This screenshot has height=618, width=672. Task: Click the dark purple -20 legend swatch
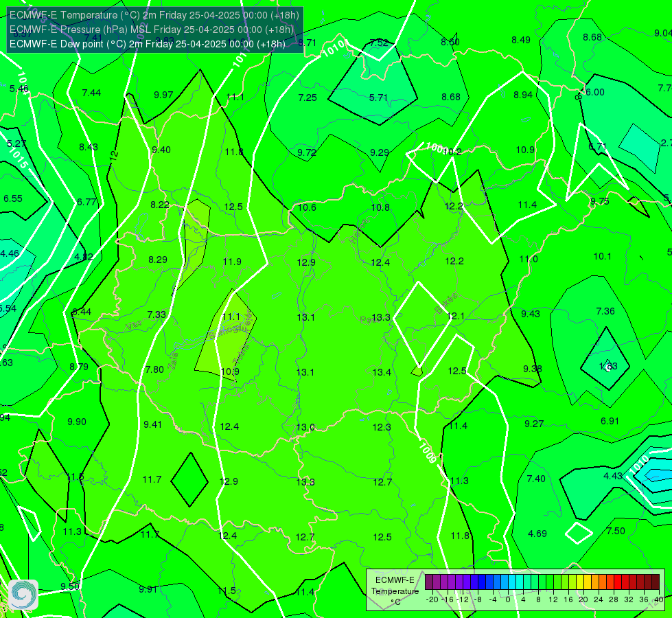[x=428, y=582]
